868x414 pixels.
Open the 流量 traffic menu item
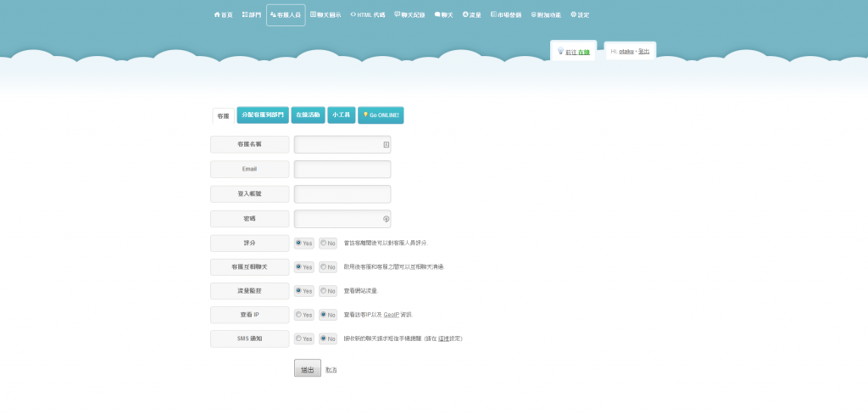coord(471,15)
